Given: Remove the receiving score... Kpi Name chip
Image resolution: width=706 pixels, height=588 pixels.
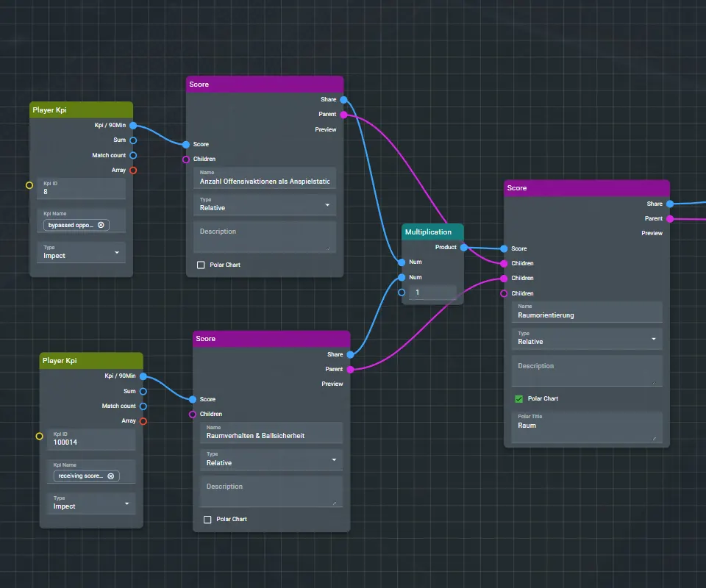Looking at the screenshot, I should [111, 476].
